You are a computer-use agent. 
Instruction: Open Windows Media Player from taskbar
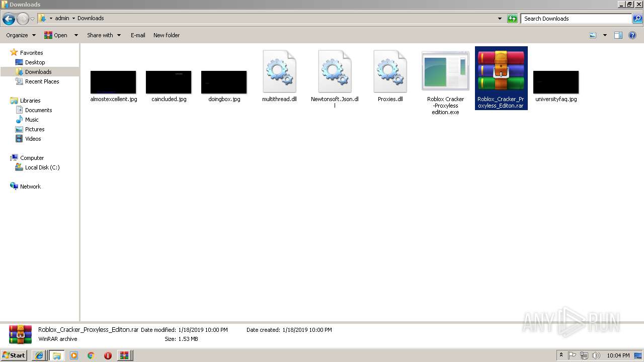click(x=74, y=355)
